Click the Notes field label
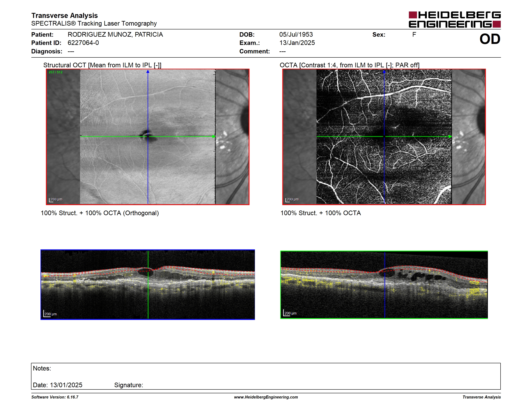This screenshot has width=532, height=411. pyautogui.click(x=42, y=368)
